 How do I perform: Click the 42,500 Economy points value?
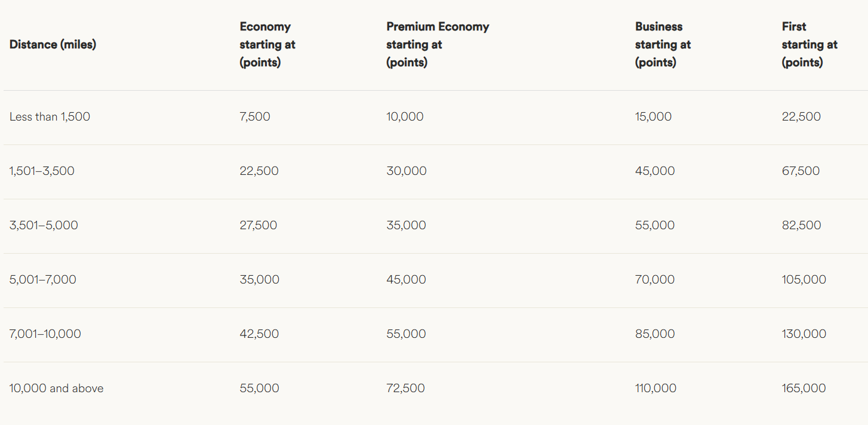[x=259, y=334]
